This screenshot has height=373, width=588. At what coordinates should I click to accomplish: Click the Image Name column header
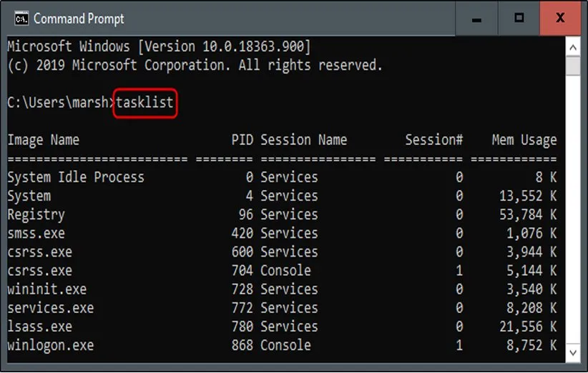(x=43, y=140)
